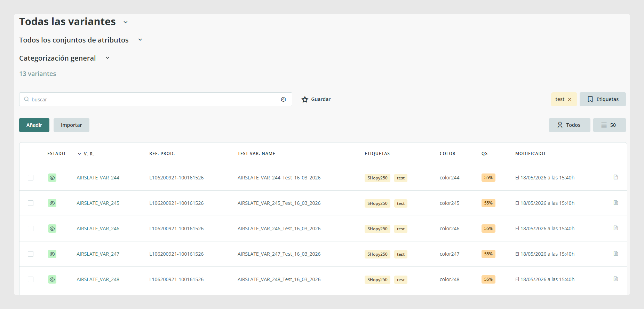Toggle visibility eye for AIRSLATE_VAR_245
The height and width of the screenshot is (309, 644).
coord(52,203)
